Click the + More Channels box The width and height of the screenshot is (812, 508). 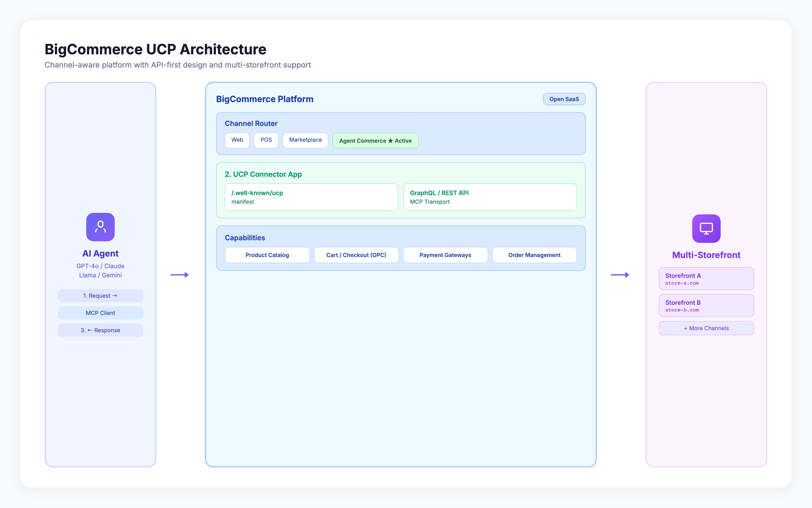click(706, 328)
